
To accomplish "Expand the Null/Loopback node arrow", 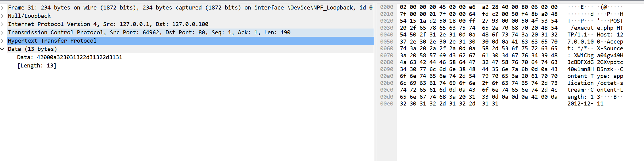I will coord(2,16).
